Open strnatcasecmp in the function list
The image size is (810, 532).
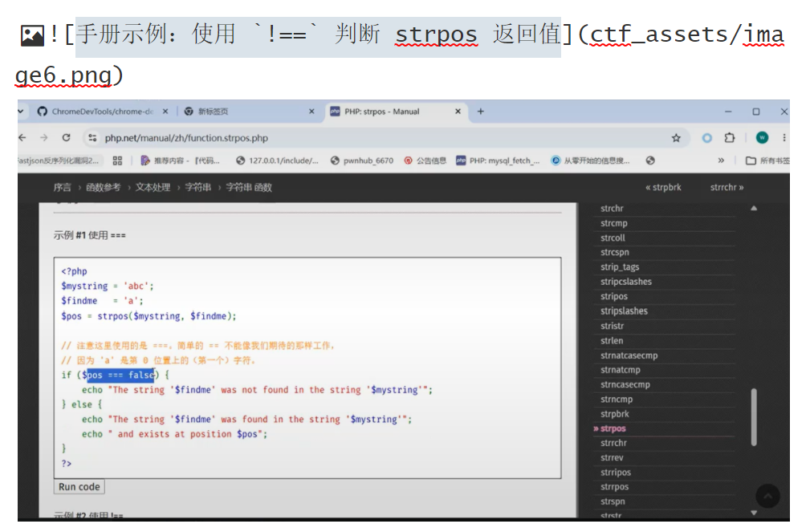pyautogui.click(x=629, y=355)
